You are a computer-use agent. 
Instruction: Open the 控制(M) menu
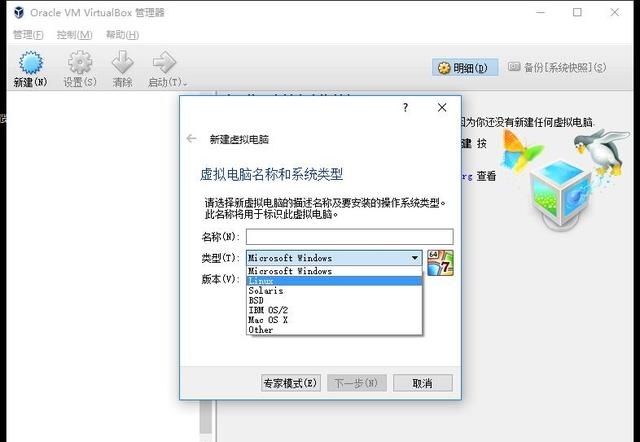pyautogui.click(x=74, y=35)
